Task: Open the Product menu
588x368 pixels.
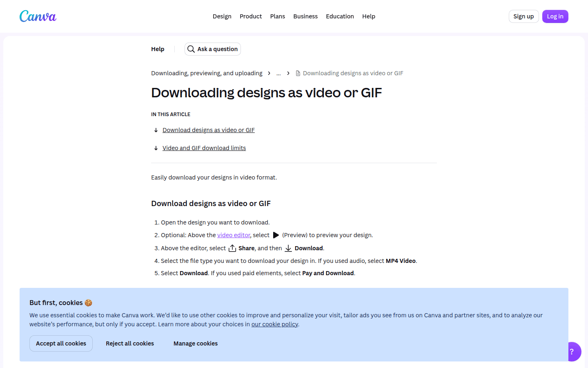Action: (251, 16)
